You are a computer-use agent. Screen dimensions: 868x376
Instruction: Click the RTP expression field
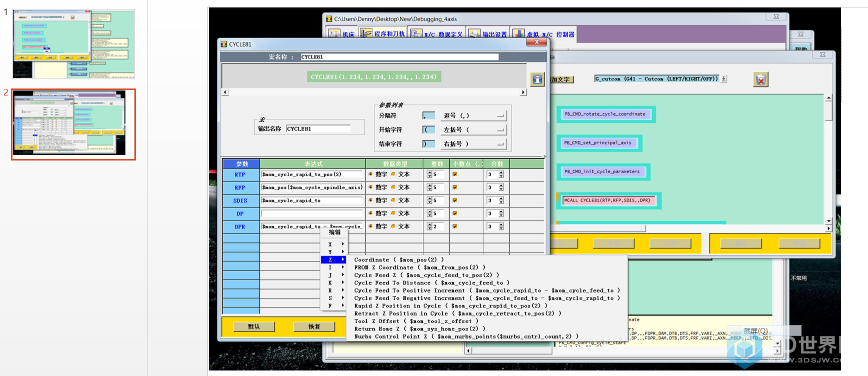click(312, 174)
